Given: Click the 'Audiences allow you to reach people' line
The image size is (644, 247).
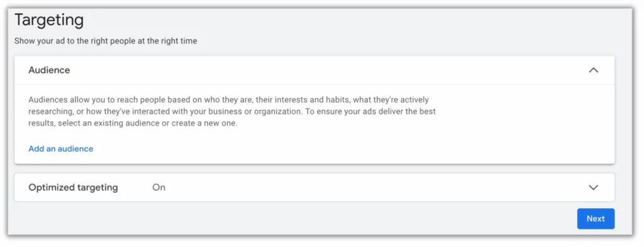Looking at the screenshot, I should click(x=228, y=100).
